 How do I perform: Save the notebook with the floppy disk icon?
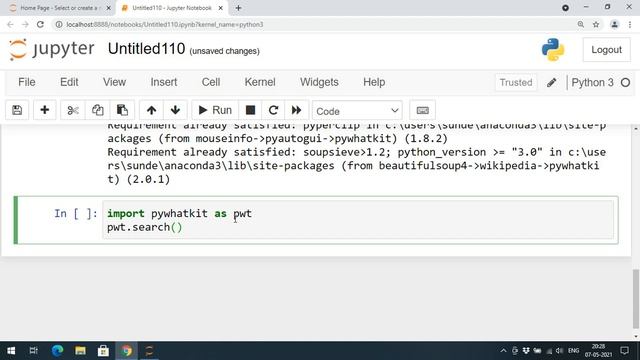coord(17,110)
